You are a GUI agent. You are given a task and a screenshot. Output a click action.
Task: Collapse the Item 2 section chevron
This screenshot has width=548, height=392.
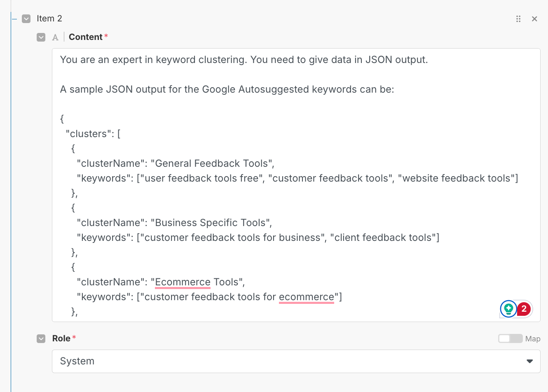tap(26, 19)
